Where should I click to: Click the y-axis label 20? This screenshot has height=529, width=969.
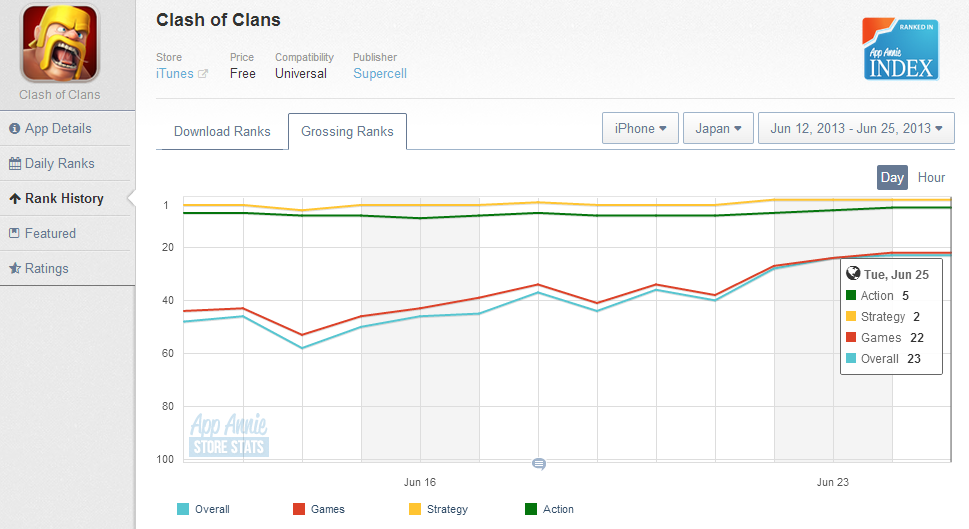[167, 247]
